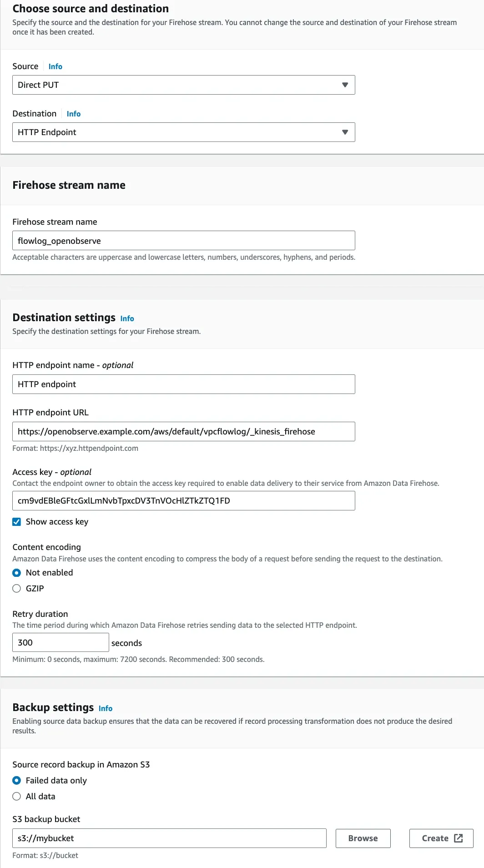This screenshot has width=484, height=868.
Task: Select Direct PUT source dropdown
Action: click(x=184, y=85)
